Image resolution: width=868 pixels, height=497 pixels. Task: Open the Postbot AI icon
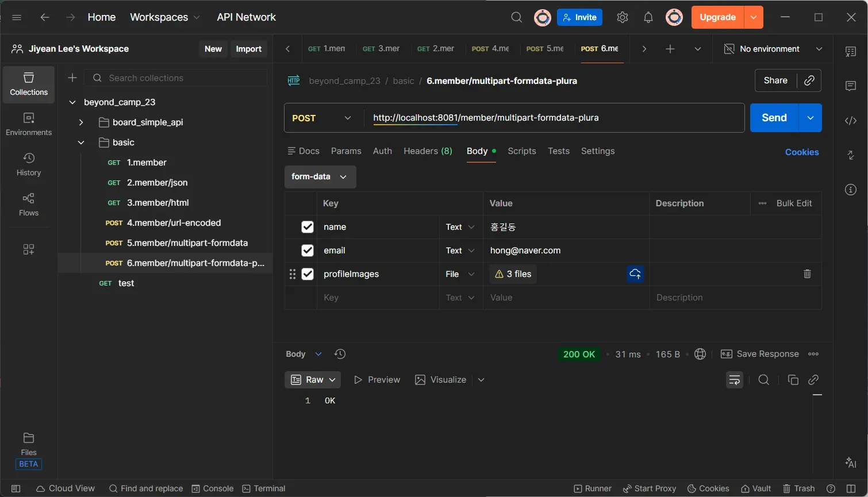851,463
